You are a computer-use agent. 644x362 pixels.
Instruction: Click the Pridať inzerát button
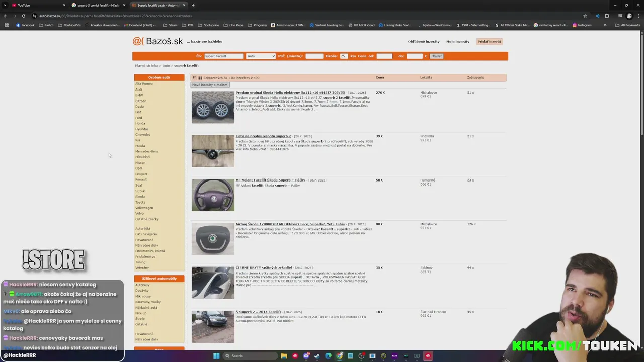490,41
